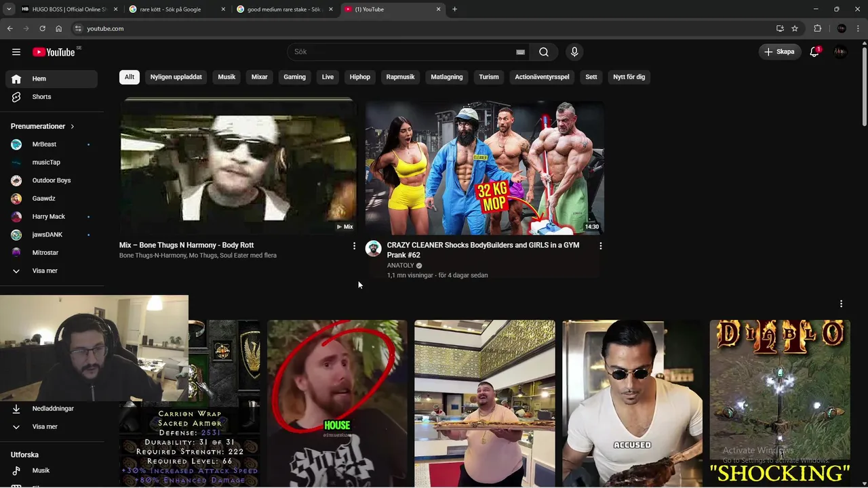
Task: Select the Allt filter chip
Action: [130, 77]
